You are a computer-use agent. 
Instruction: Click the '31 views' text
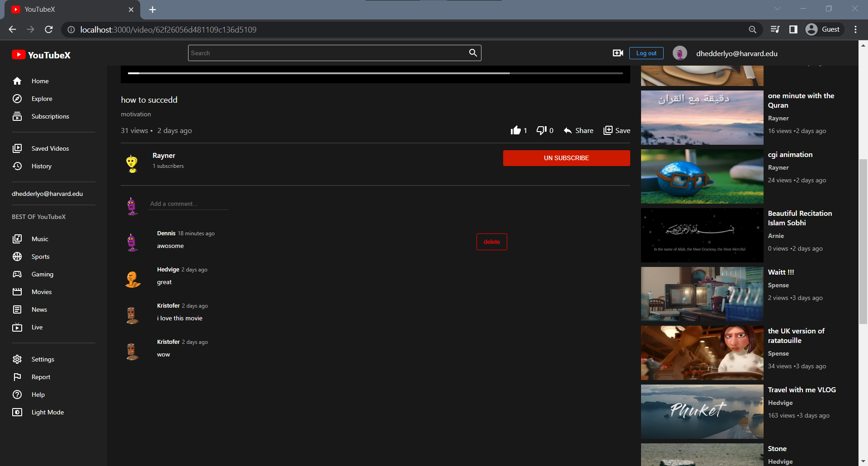click(x=134, y=130)
